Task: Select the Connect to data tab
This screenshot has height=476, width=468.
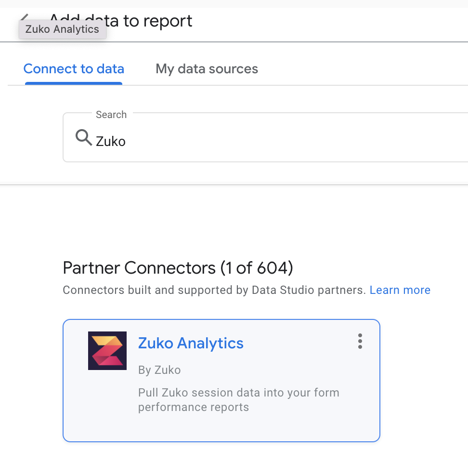Action: [73, 69]
